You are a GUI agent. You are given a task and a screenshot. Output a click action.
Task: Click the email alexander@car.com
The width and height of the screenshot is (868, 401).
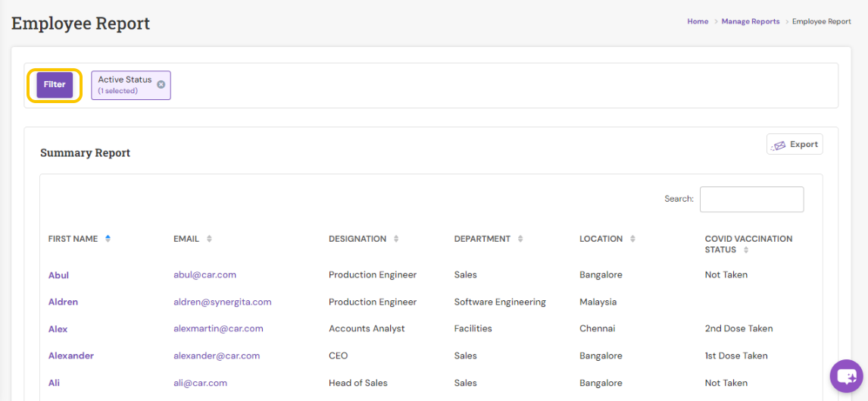coord(217,356)
